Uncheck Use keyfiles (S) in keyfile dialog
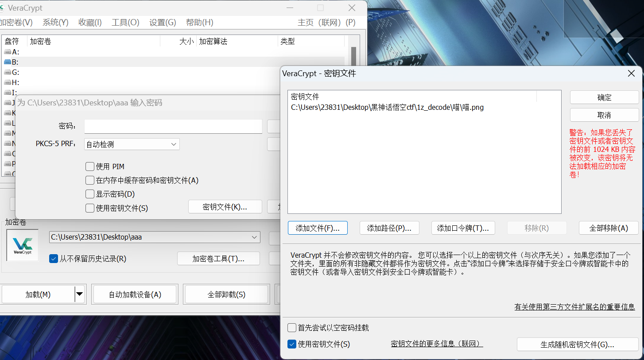Screen dimensions: 644x360 tap(292, 344)
